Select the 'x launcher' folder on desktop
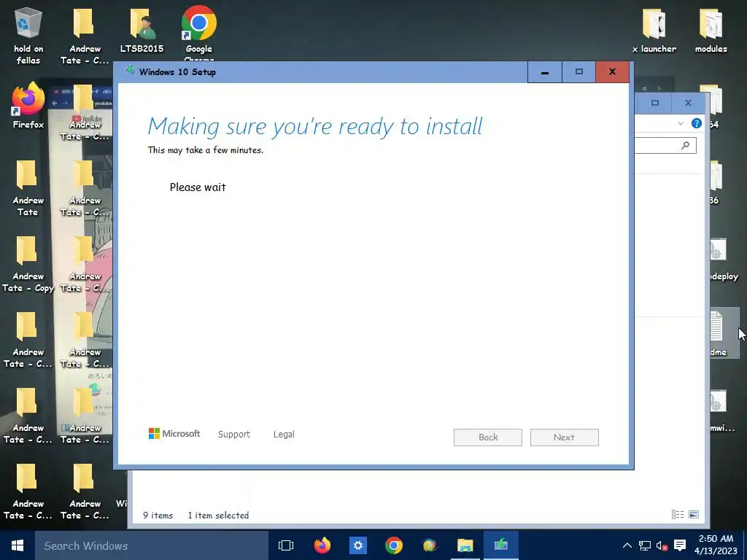The image size is (747, 560). pos(654,30)
